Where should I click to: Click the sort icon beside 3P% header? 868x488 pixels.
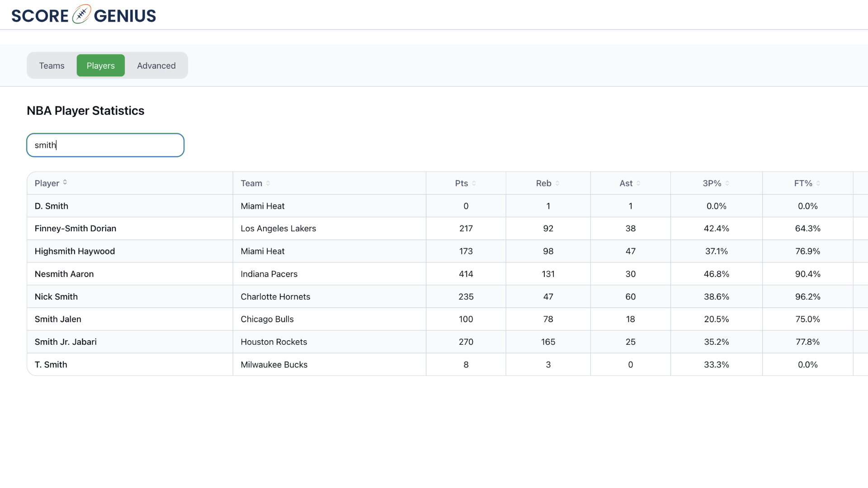click(726, 183)
